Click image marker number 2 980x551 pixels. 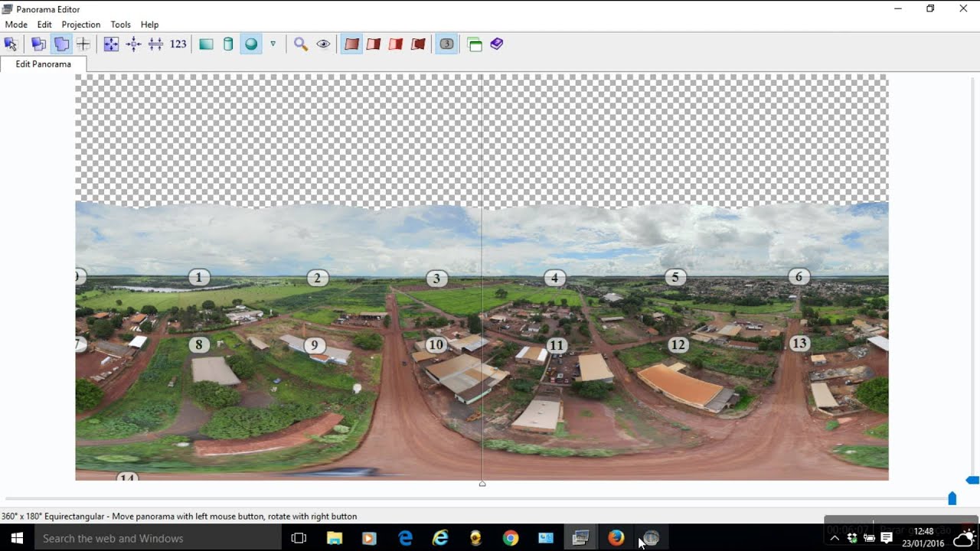[x=318, y=278]
